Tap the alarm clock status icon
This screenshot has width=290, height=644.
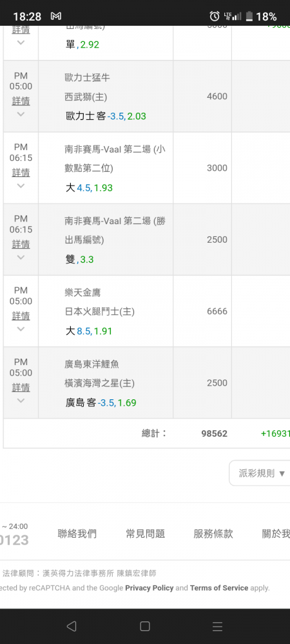click(215, 16)
